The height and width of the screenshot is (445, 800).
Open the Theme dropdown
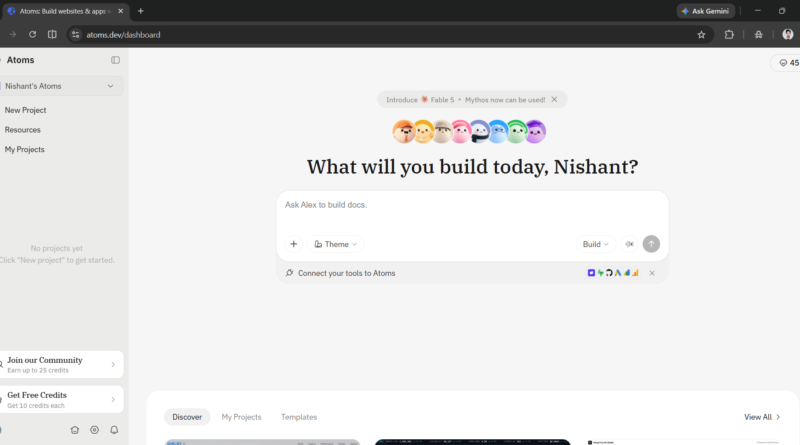point(335,244)
